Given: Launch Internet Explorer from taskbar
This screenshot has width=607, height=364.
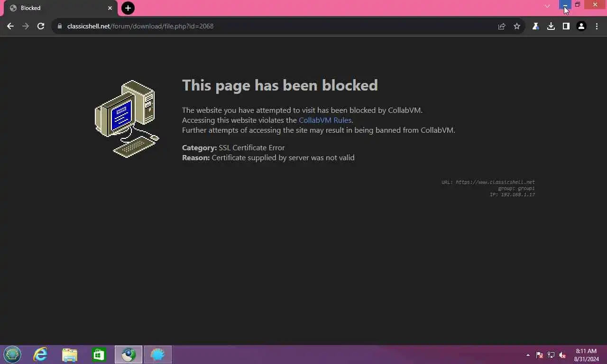Looking at the screenshot, I should (x=40, y=355).
